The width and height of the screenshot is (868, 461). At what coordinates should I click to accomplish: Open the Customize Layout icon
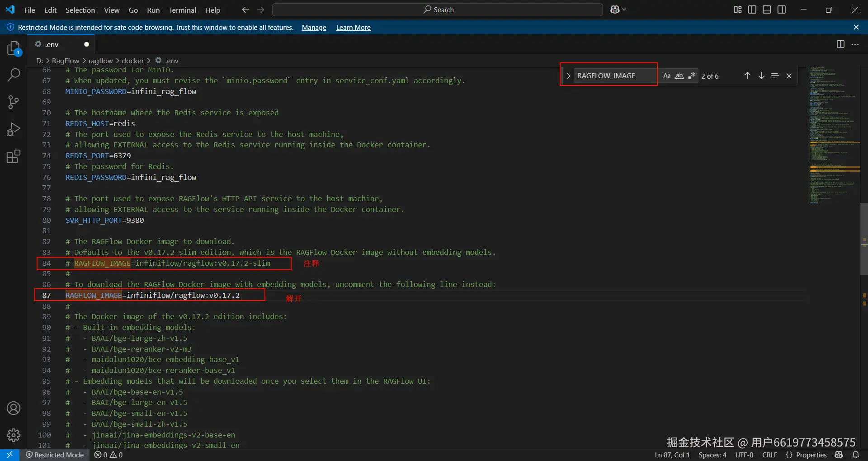tap(738, 9)
